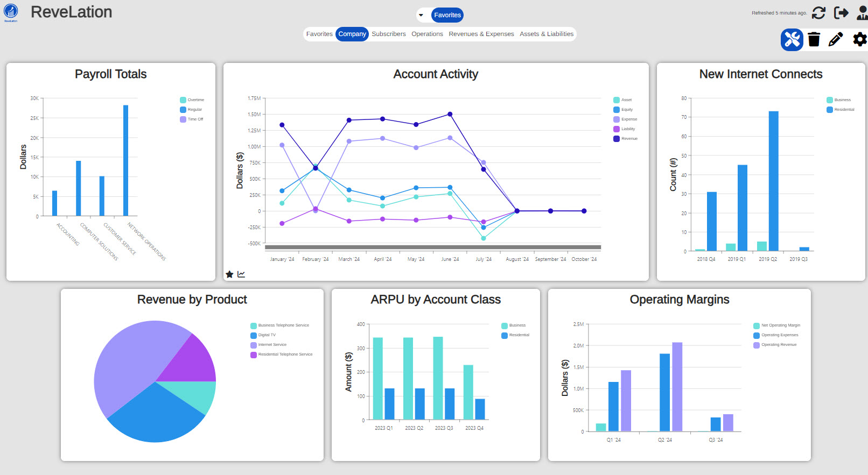This screenshot has width=868, height=475.
Task: Click the blue Favorites button at top
Action: click(447, 15)
